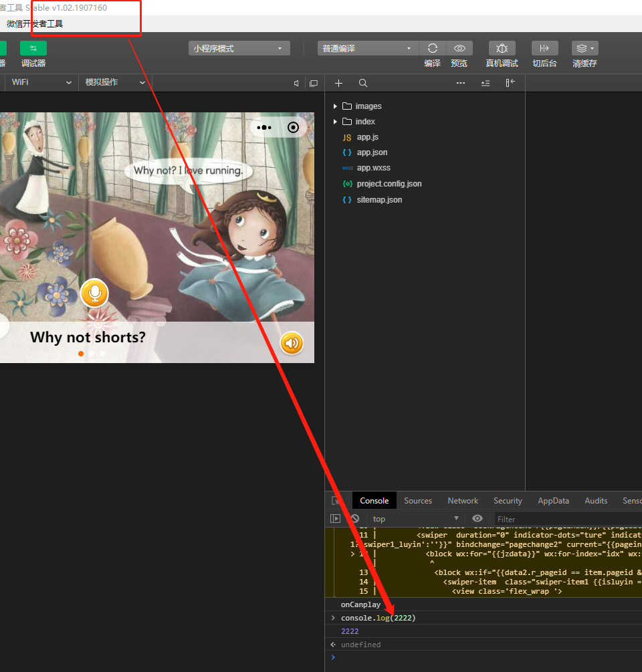Add a new file with the plus icon
Image resolution: width=642 pixels, height=672 pixels.
[338, 83]
